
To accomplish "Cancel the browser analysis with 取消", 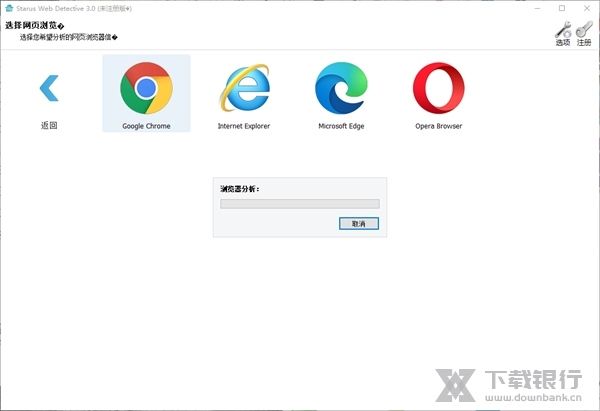I will (359, 223).
